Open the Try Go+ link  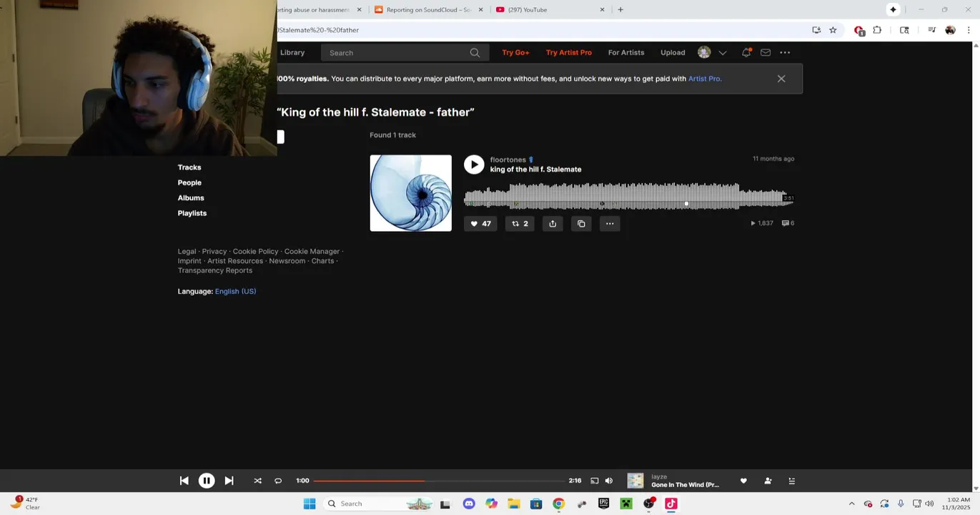(515, 52)
